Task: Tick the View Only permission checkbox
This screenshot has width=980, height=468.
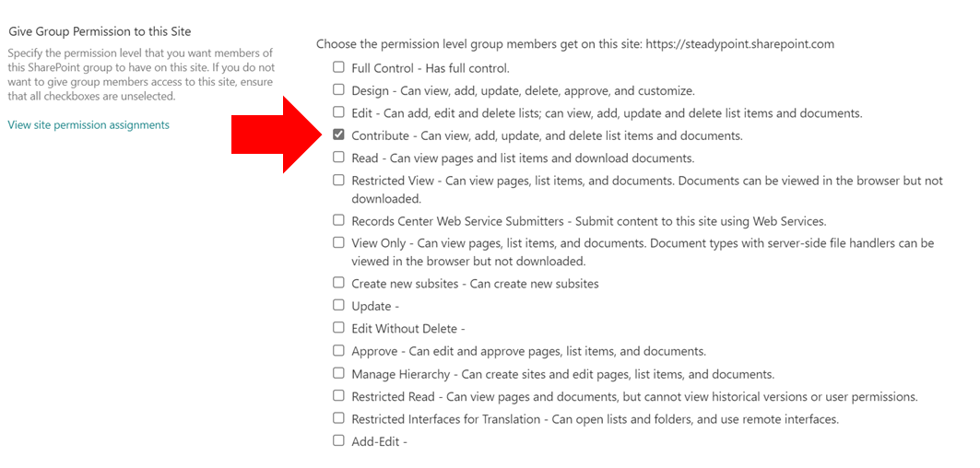Action: (338, 242)
